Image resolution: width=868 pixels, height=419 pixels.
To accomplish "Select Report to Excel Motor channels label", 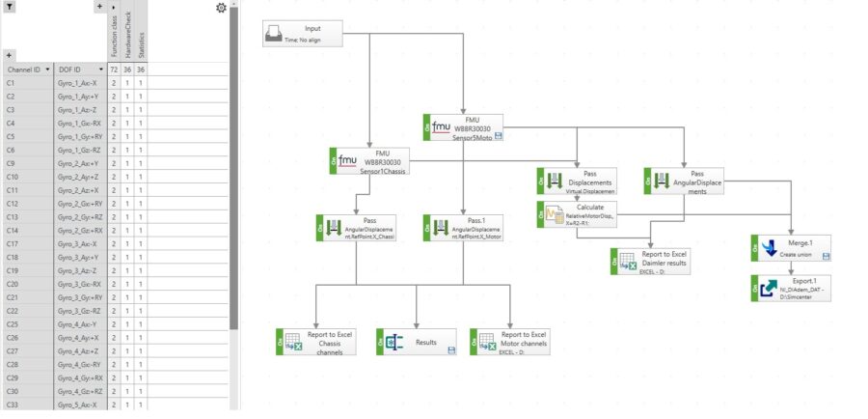I will [x=523, y=339].
